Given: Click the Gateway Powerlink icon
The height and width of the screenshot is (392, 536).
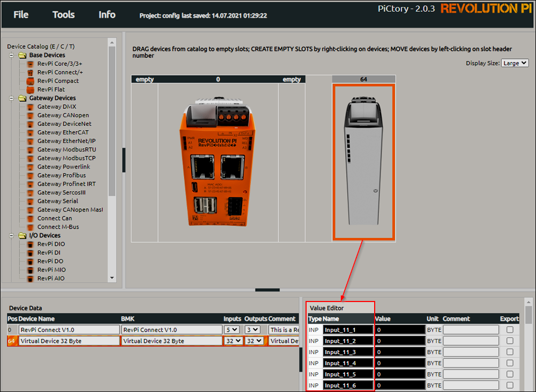Looking at the screenshot, I should point(31,167).
